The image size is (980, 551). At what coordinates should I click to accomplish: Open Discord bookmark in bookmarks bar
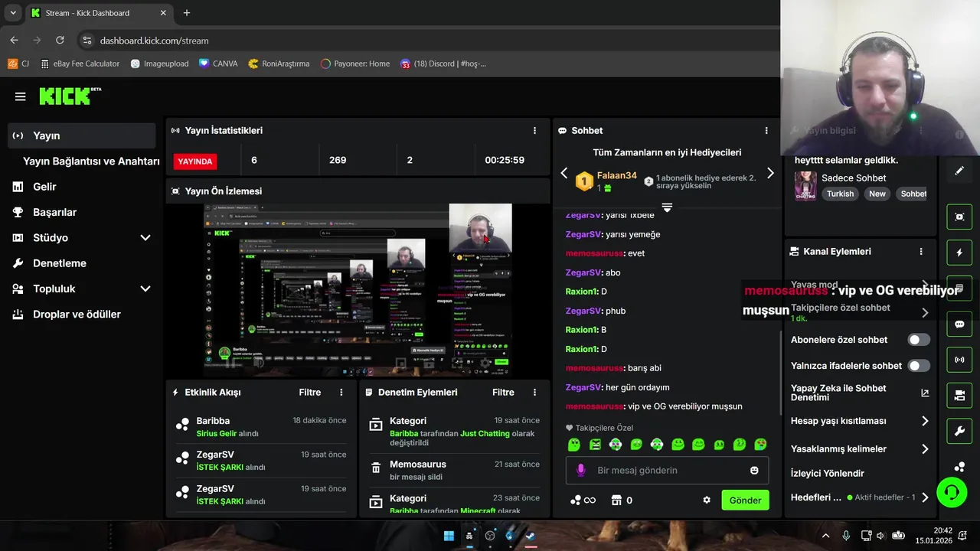point(443,64)
